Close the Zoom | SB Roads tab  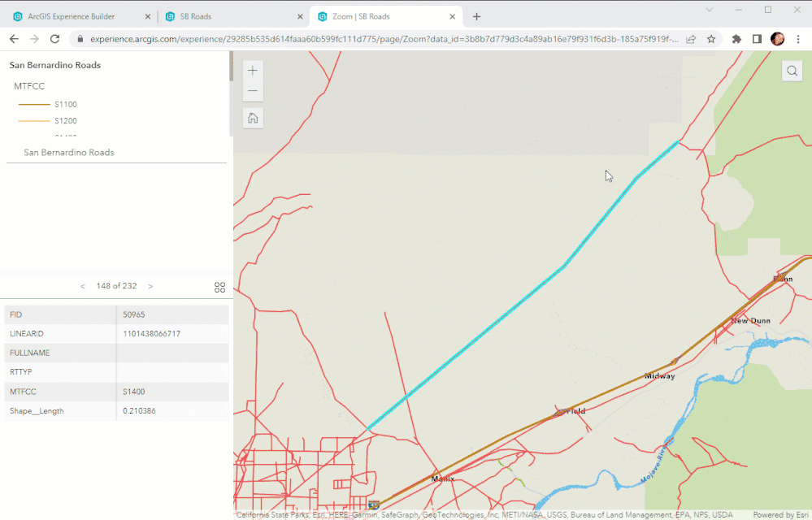pos(452,16)
